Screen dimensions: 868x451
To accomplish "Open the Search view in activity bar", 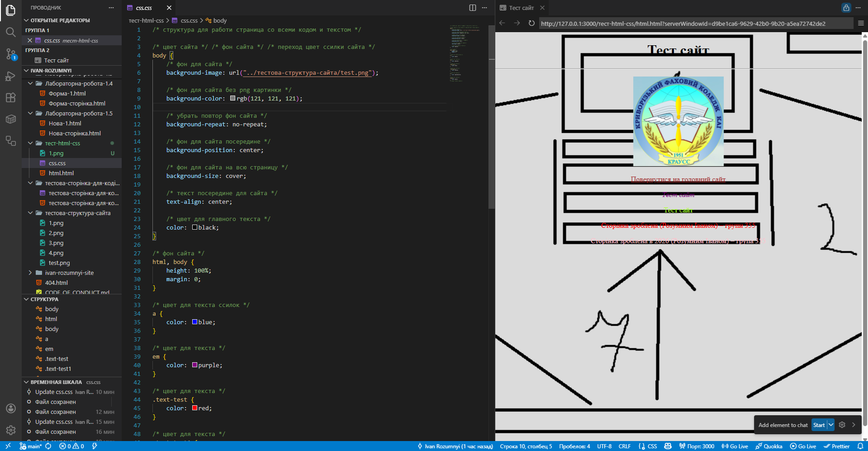I will click(x=11, y=32).
